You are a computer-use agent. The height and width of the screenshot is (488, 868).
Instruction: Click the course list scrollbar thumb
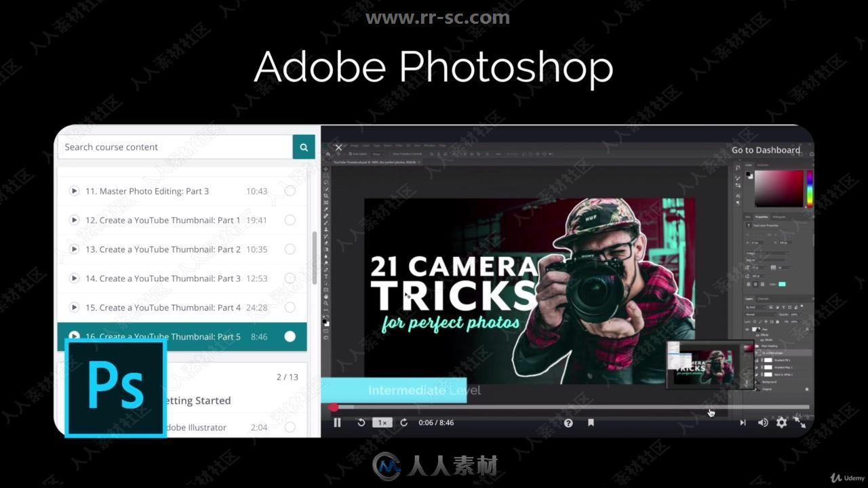[x=314, y=258]
